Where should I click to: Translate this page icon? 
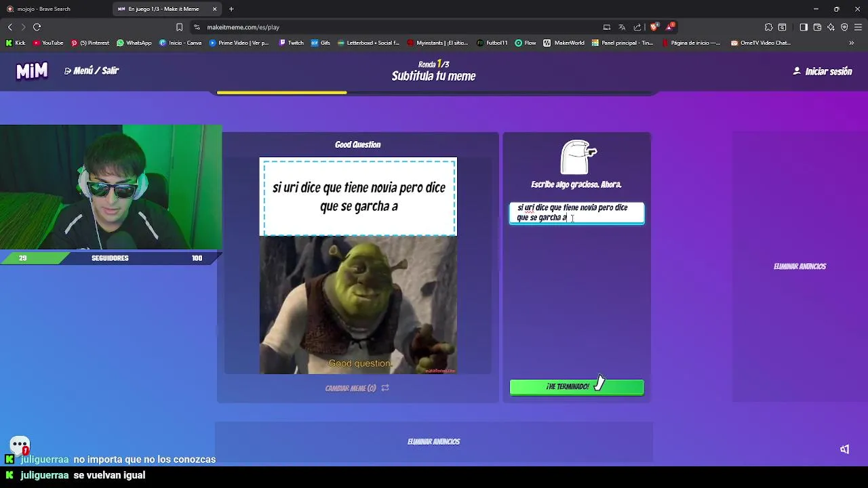point(622,27)
